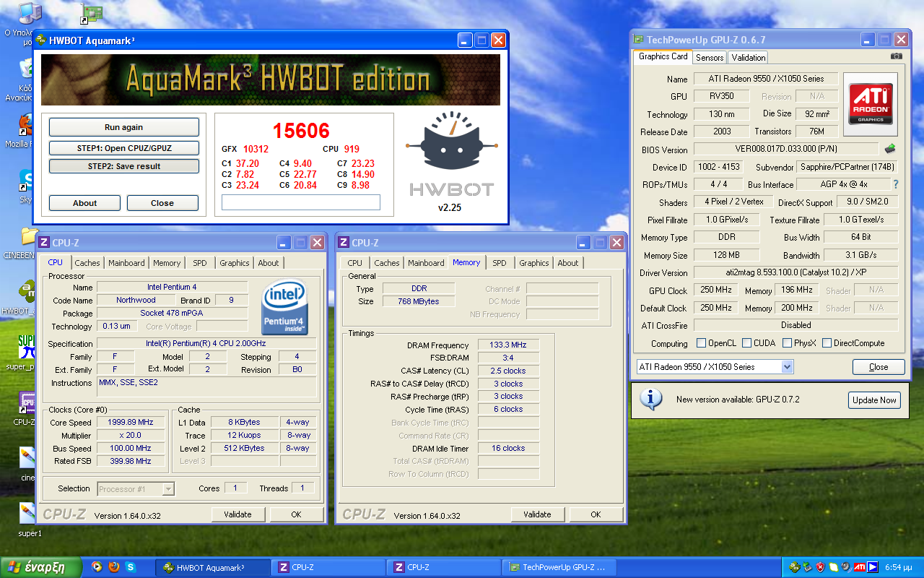Launch Firefox from quick launch bar
This screenshot has width=924, height=578.
(113, 567)
